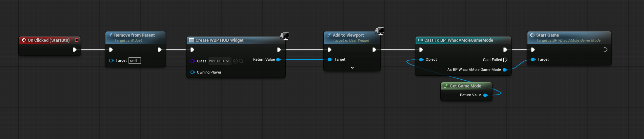Expand advanced pins on Add to Viewport node
The height and width of the screenshot is (139, 644).
(x=352, y=68)
